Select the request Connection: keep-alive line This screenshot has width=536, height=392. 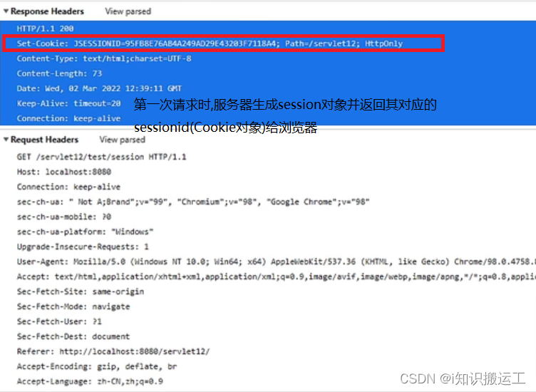pyautogui.click(x=68, y=187)
